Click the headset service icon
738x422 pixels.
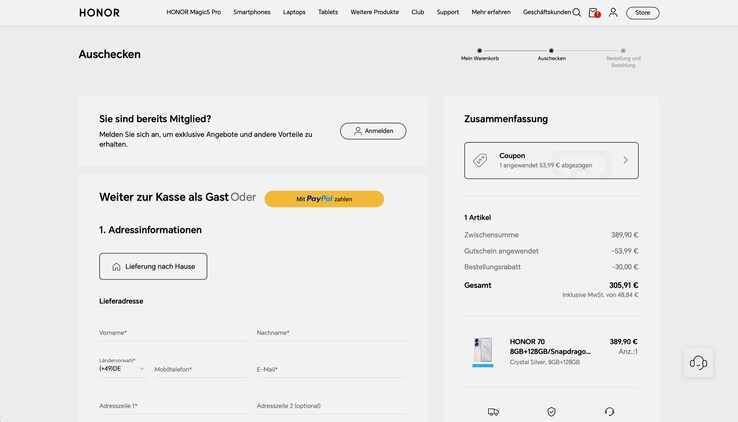(x=609, y=411)
